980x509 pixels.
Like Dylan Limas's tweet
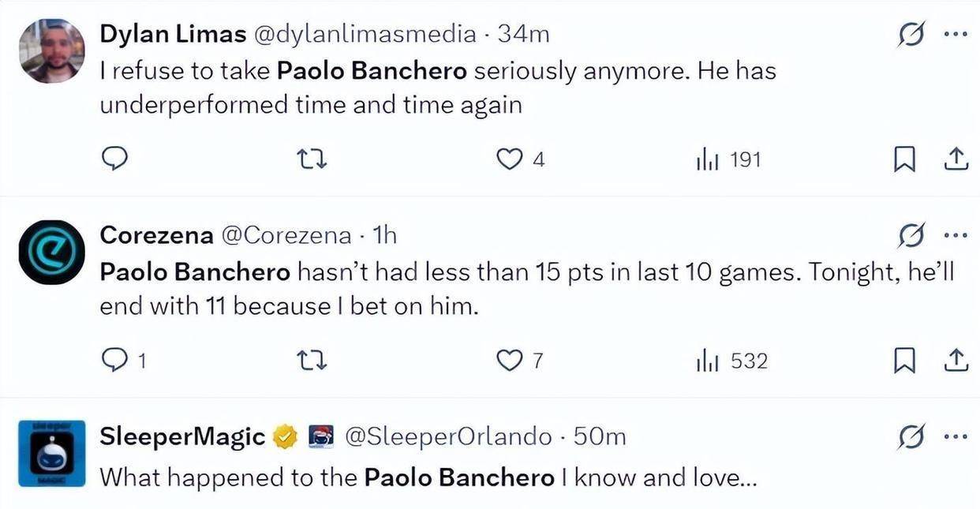(510, 159)
